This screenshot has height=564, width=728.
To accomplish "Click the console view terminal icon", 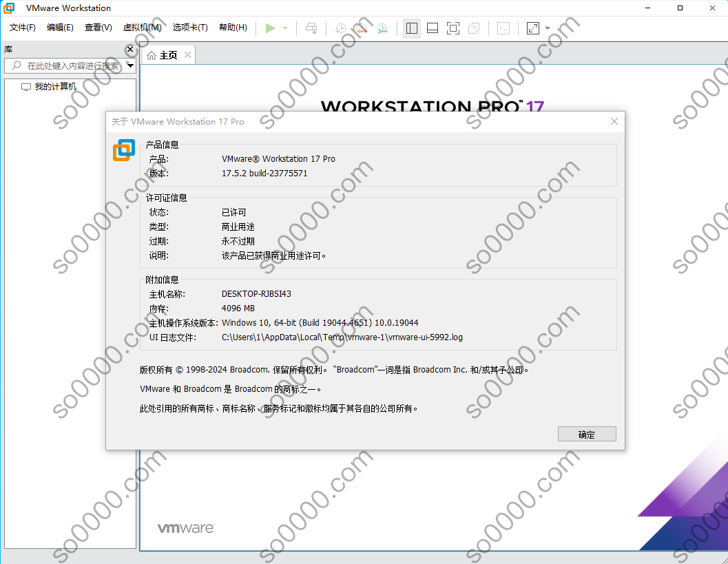I will click(503, 28).
